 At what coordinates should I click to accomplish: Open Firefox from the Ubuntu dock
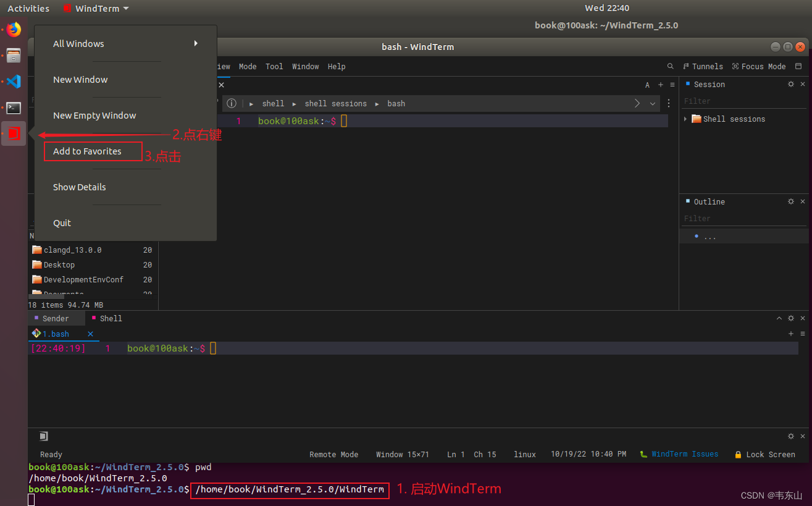pyautogui.click(x=14, y=30)
